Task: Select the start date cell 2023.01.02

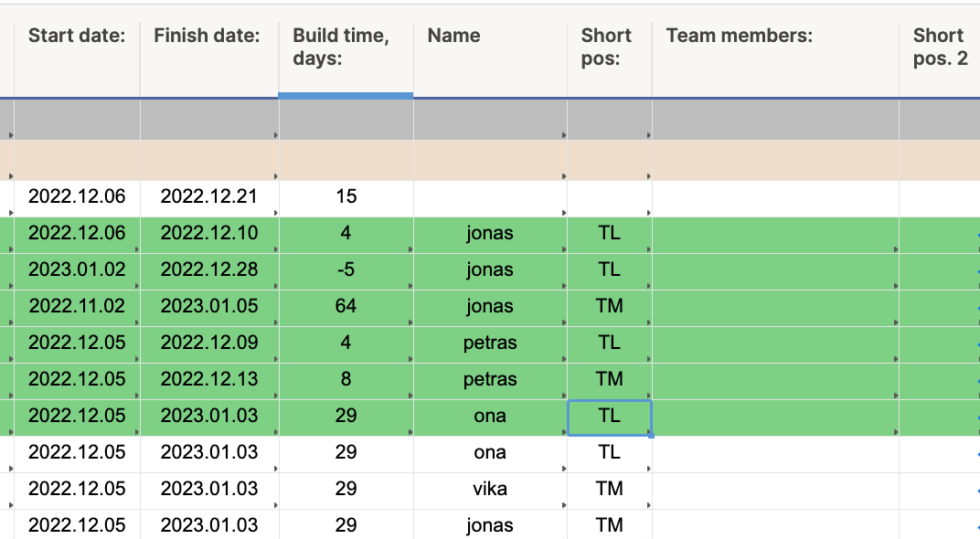Action: pyautogui.click(x=77, y=269)
